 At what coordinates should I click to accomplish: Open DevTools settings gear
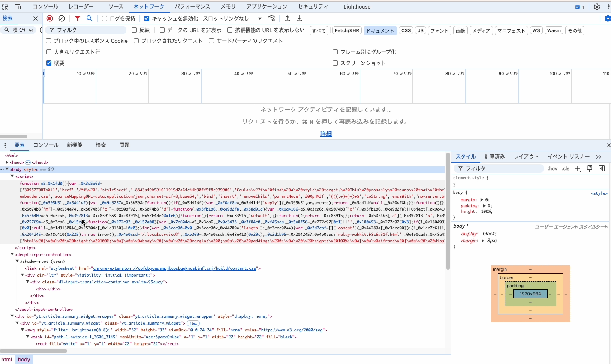pyautogui.click(x=597, y=7)
